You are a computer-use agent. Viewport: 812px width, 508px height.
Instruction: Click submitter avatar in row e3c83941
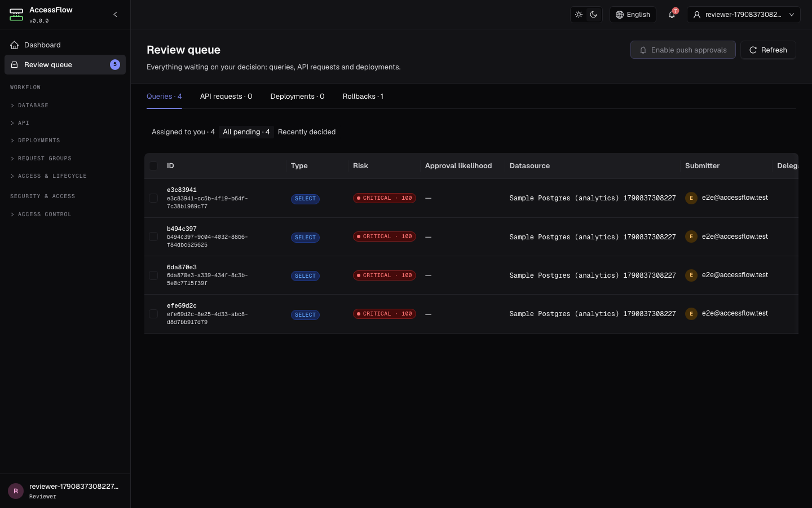point(691,198)
